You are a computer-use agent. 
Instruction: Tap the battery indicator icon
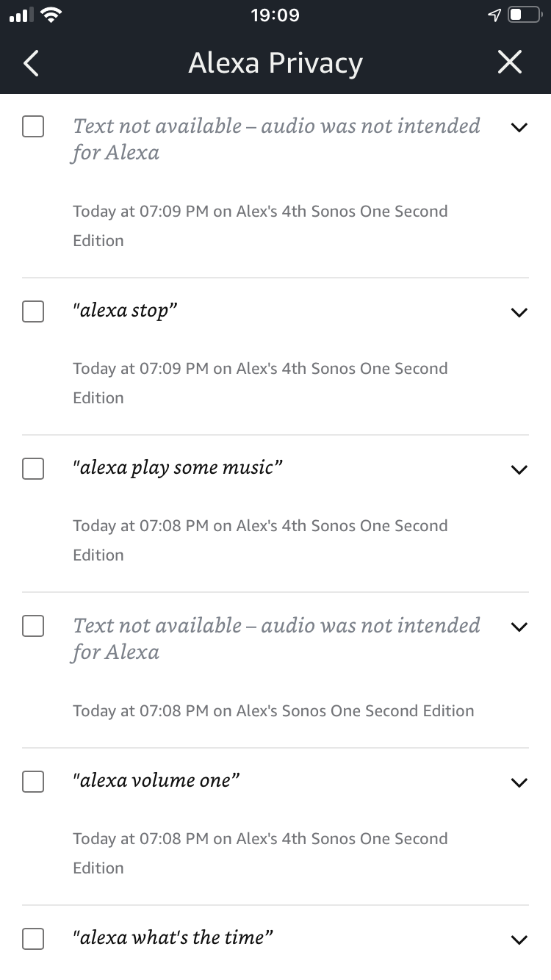(525, 15)
